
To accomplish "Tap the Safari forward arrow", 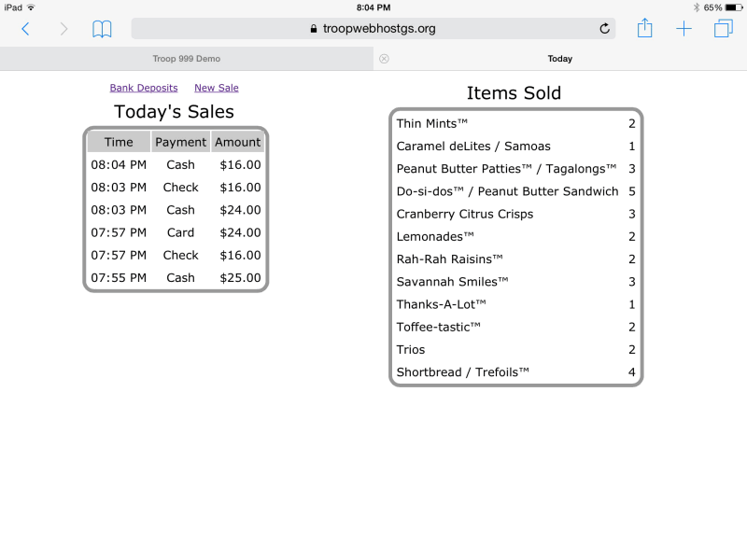I will tap(63, 29).
